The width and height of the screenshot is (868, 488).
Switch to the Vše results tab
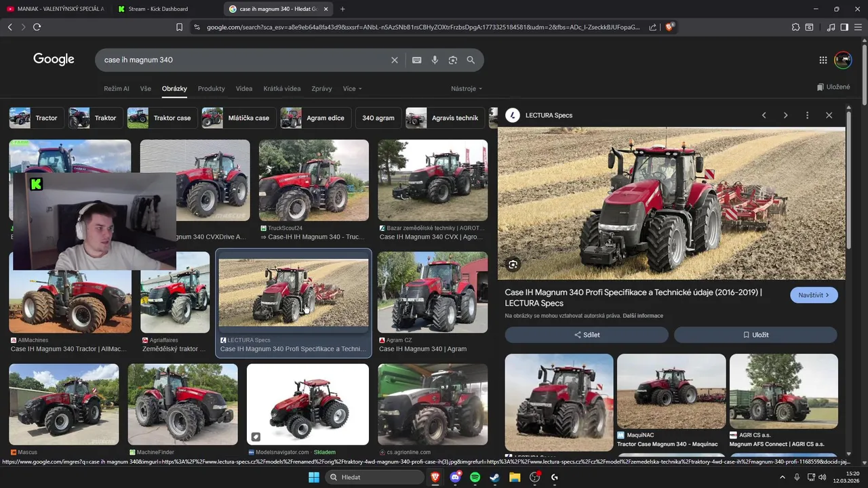pyautogui.click(x=146, y=89)
